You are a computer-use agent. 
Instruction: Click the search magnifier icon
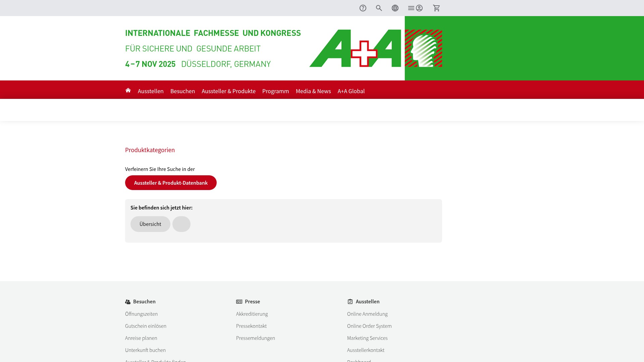tap(379, 8)
